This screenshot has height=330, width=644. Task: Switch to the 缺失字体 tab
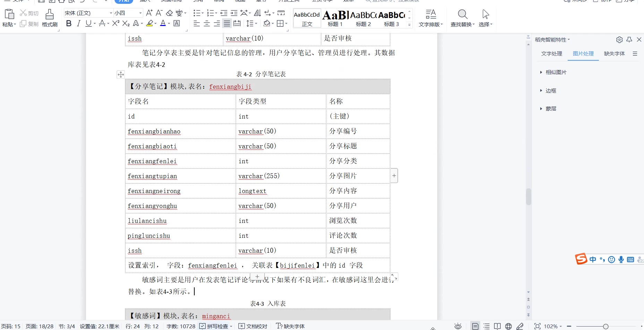click(614, 54)
